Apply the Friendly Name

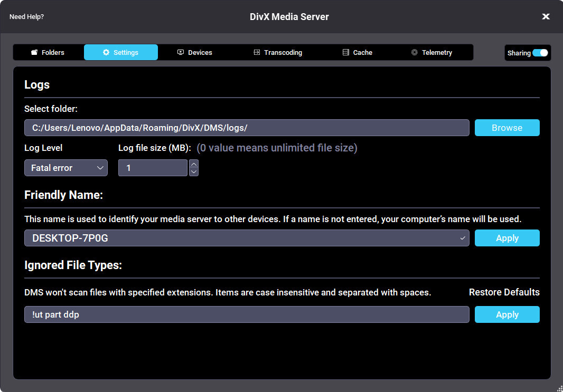[507, 238]
